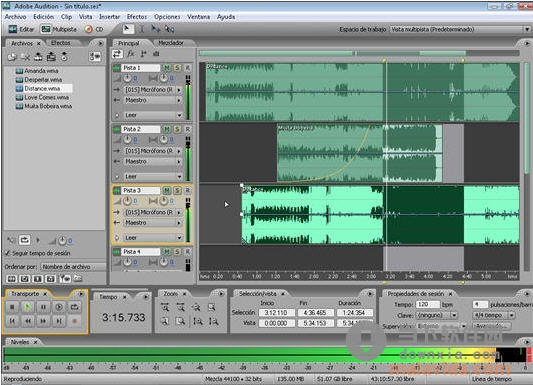Screen dimensions: 533x385
Task: Click the red Record button
Action: [74, 320]
